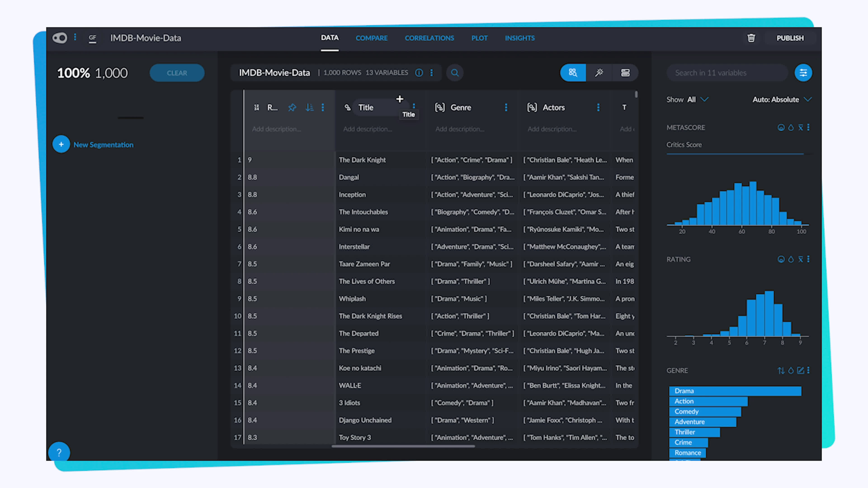868x488 pixels.
Task: Click the numeric type icon of R... column
Action: tap(256, 108)
